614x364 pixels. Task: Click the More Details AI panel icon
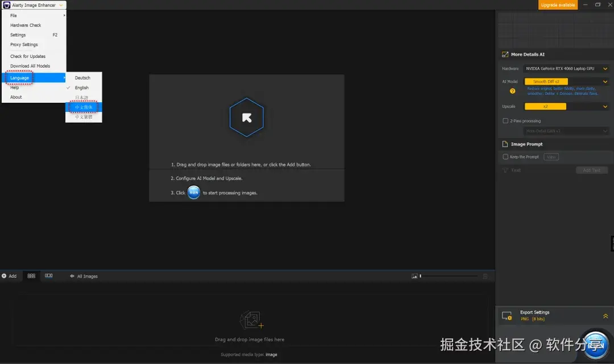[505, 54]
